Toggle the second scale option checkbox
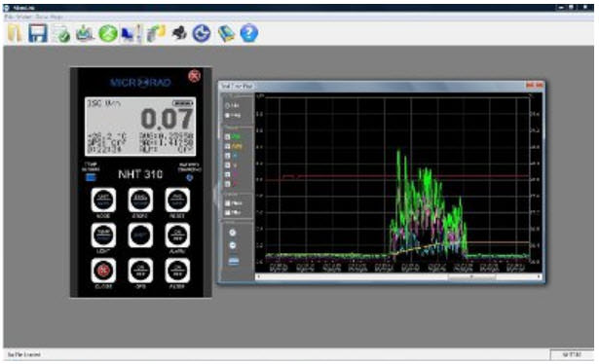 (x=228, y=115)
